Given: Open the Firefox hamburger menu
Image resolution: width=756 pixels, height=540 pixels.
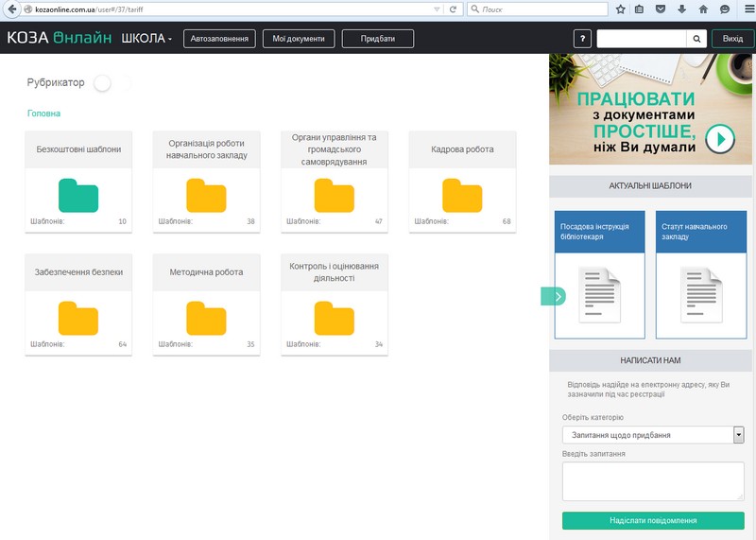Looking at the screenshot, I should (x=747, y=9).
